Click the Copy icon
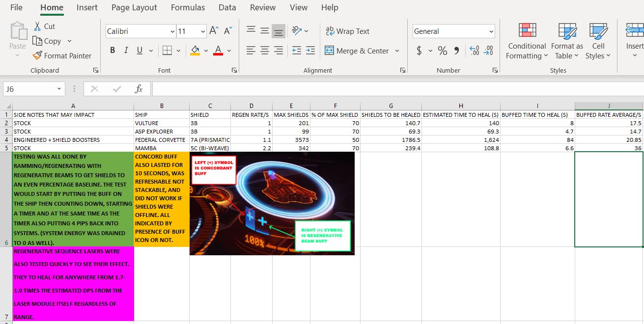 pyautogui.click(x=37, y=41)
